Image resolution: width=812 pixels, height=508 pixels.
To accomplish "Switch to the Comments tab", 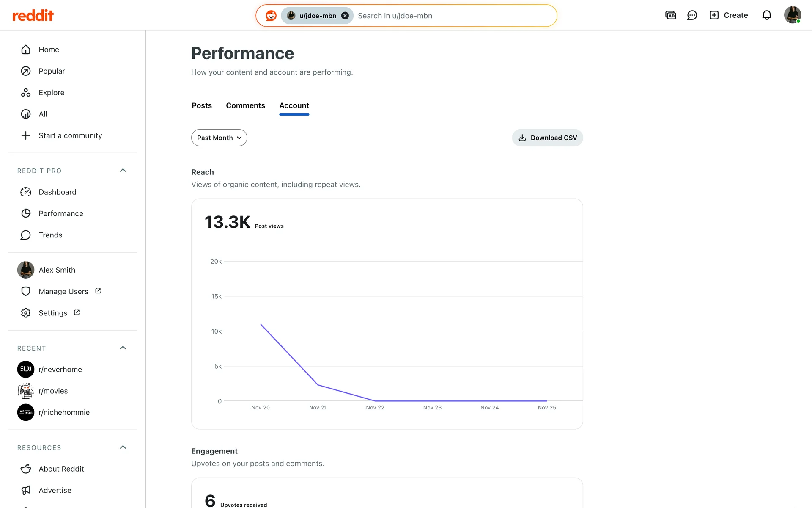I will point(245,105).
